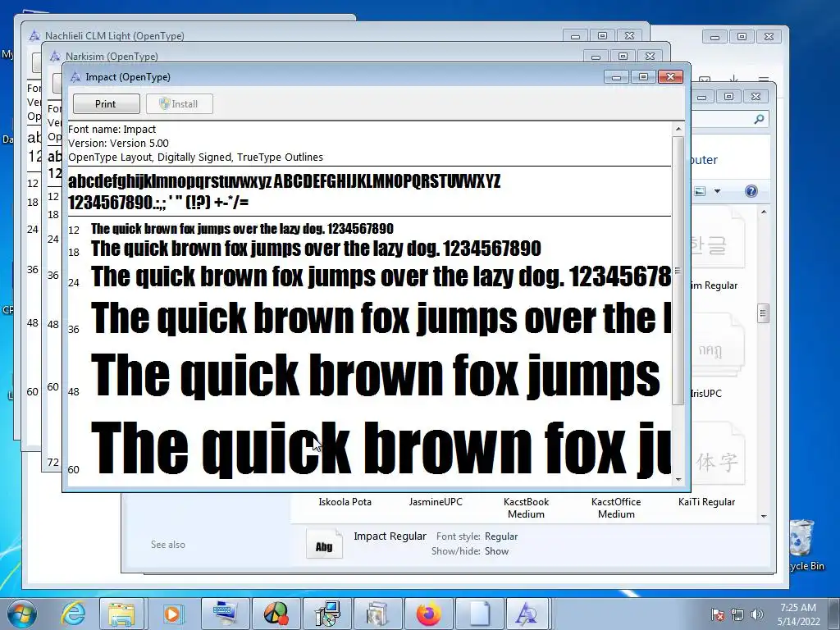Click the Show value next to Show/hide
840x630 pixels.
[496, 551]
